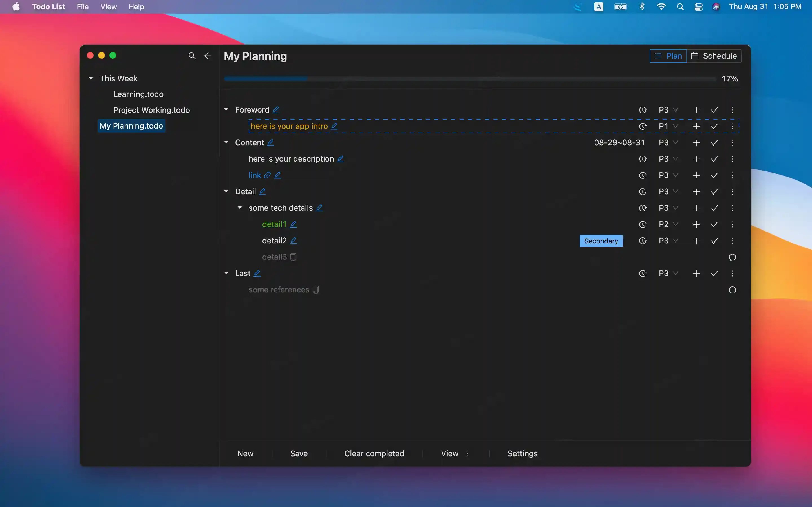Viewport: 812px width, 507px height.
Task: Open the File menu
Action: tap(83, 7)
